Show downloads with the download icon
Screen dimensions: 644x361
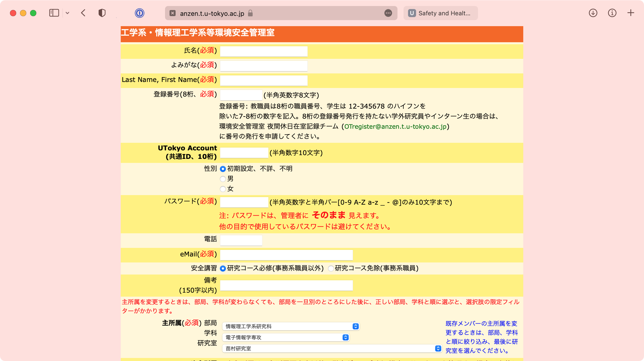(x=593, y=13)
